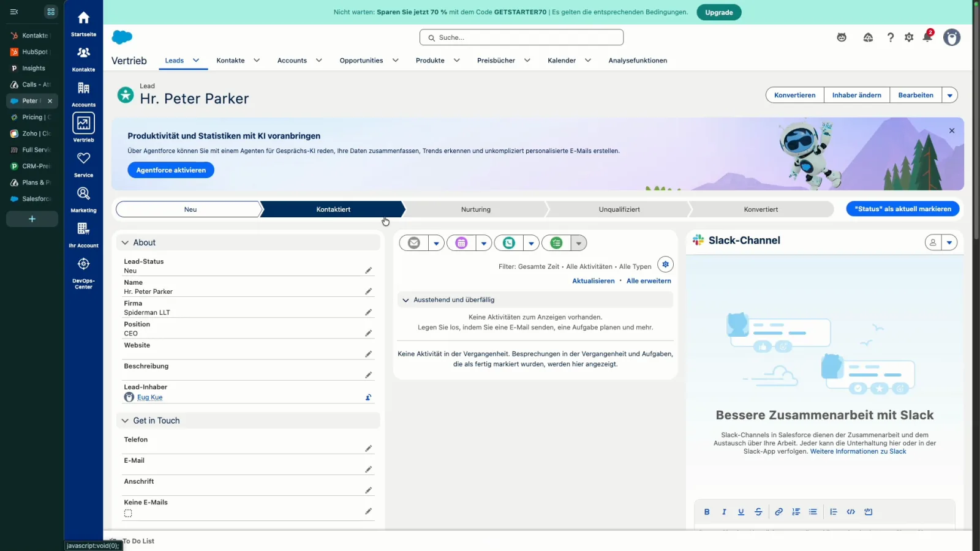Apply italic formatting in Slack editor

(x=724, y=512)
